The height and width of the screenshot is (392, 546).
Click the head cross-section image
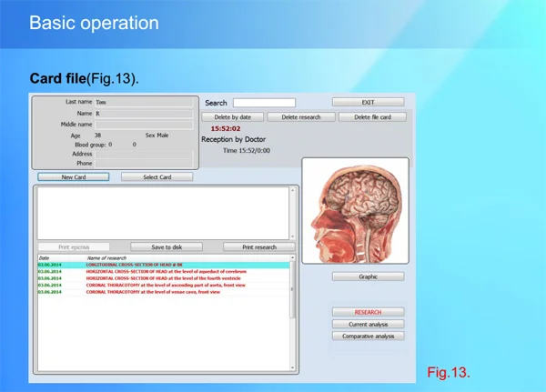[355, 211]
